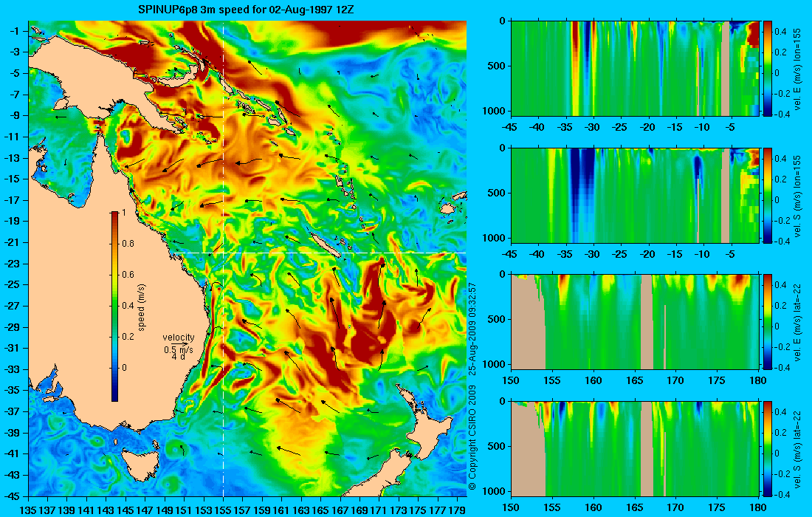The image size is (812, 517).
Task: Click the "speed (m/s)" label beside the map colorbar
Action: 142,307
